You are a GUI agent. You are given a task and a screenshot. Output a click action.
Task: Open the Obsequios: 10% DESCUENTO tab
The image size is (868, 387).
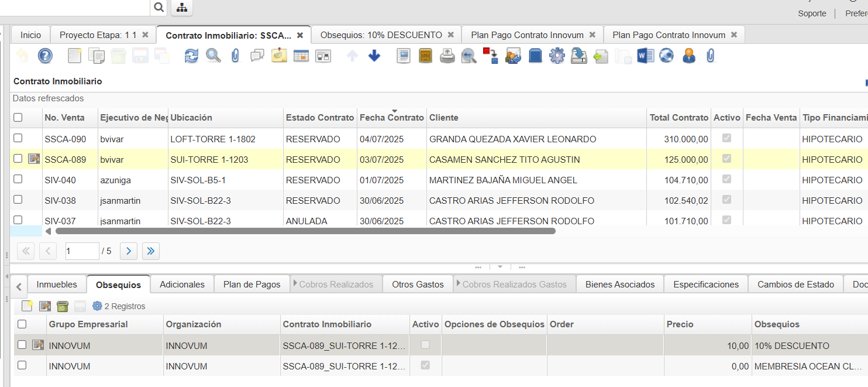click(x=381, y=35)
